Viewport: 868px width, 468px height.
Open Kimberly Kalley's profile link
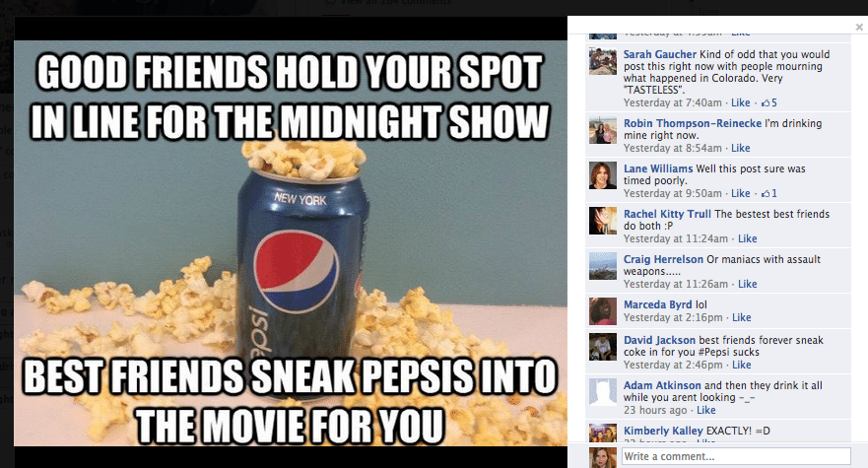point(663,431)
